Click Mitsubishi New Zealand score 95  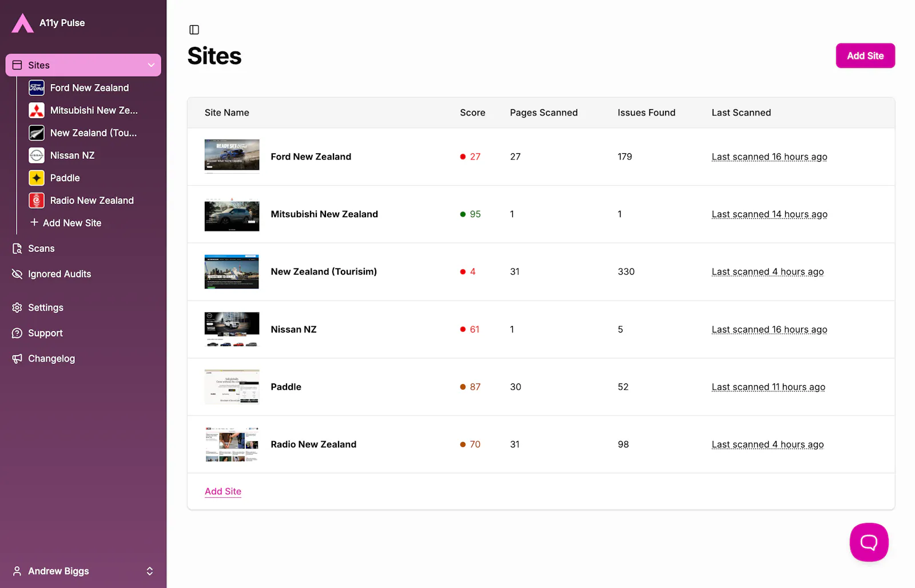point(471,214)
